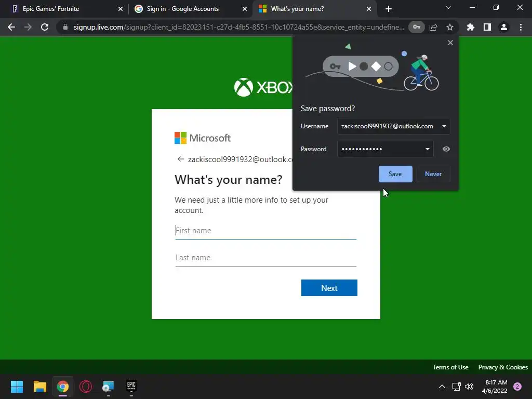
Task: Open the Privacy & Cookies link
Action: 503,367
